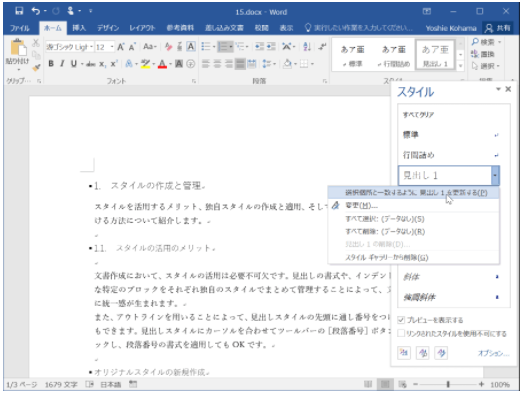523x395 pixels.
Task: Close the Styles pane with X
Action: [508, 89]
